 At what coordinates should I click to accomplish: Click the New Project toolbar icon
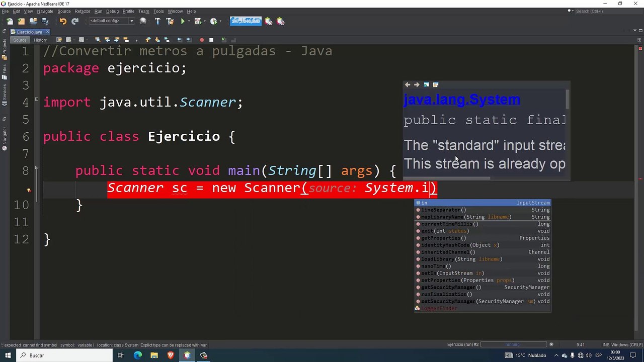pos(21,21)
